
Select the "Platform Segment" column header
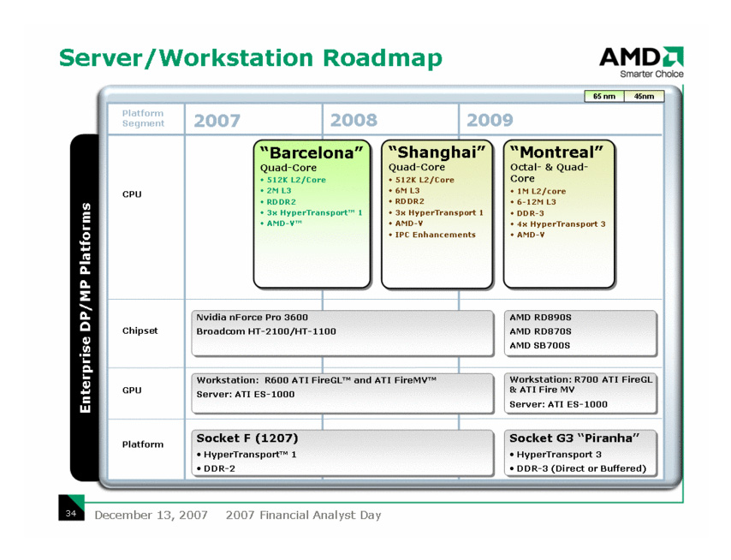pos(143,118)
